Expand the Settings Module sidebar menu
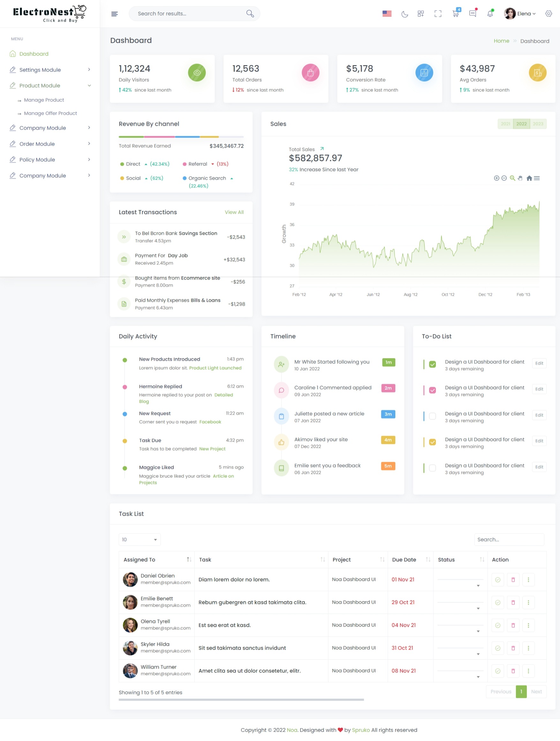 50,70
